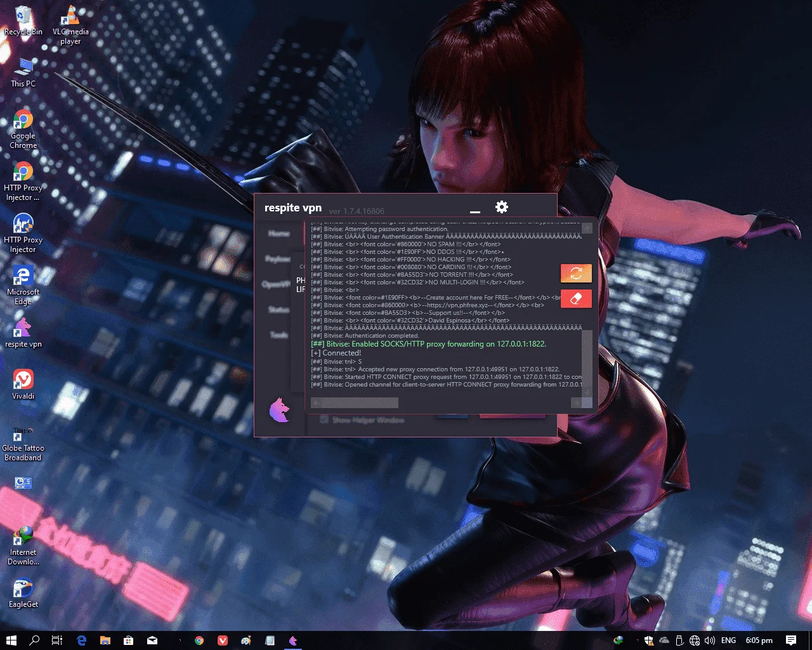This screenshot has width=812, height=650.
Task: Select the 'Attempting password authentication.' log line
Action: [x=379, y=229]
